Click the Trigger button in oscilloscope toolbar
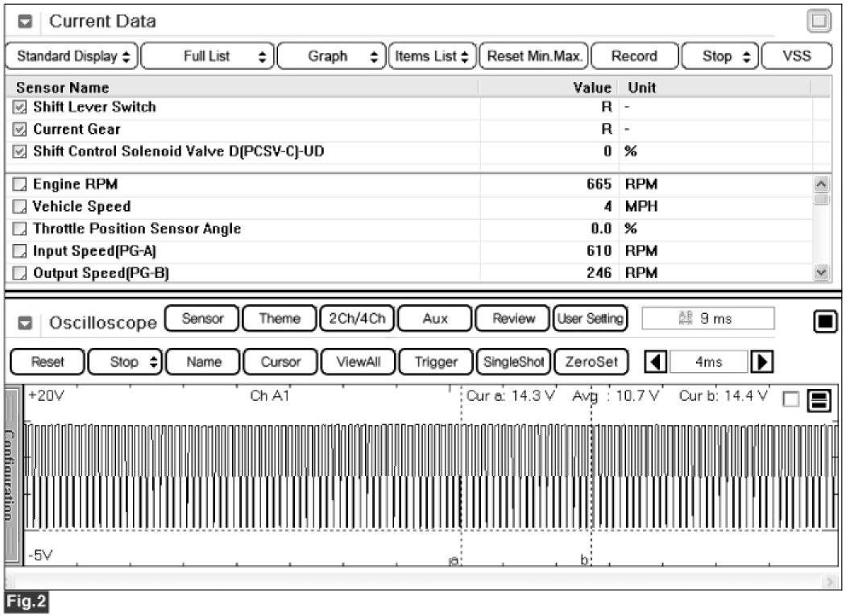Viewport: 846px width, 616px height. (x=435, y=362)
